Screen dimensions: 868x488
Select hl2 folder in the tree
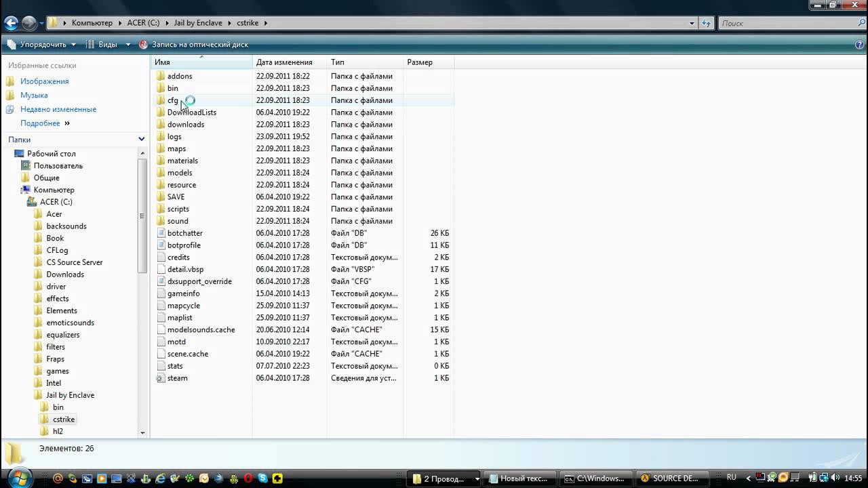pyautogui.click(x=58, y=431)
